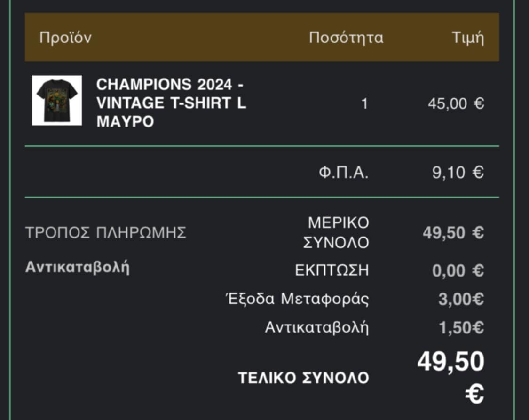This screenshot has height=420, width=529.
Task: Click the ΤΕΛΙΚΟ ΣΥΝΟΛΟ label
Action: [304, 378]
